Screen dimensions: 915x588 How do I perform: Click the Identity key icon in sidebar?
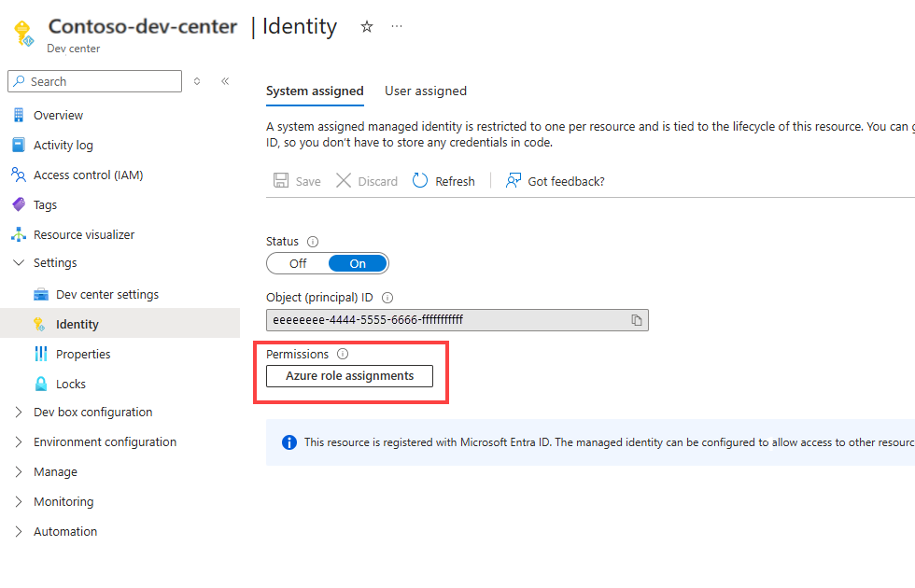39,325
